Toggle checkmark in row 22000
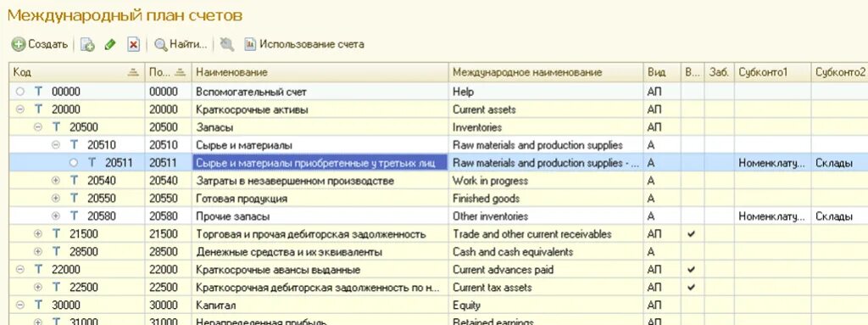Screen dimensions: 868x325 tap(691, 270)
